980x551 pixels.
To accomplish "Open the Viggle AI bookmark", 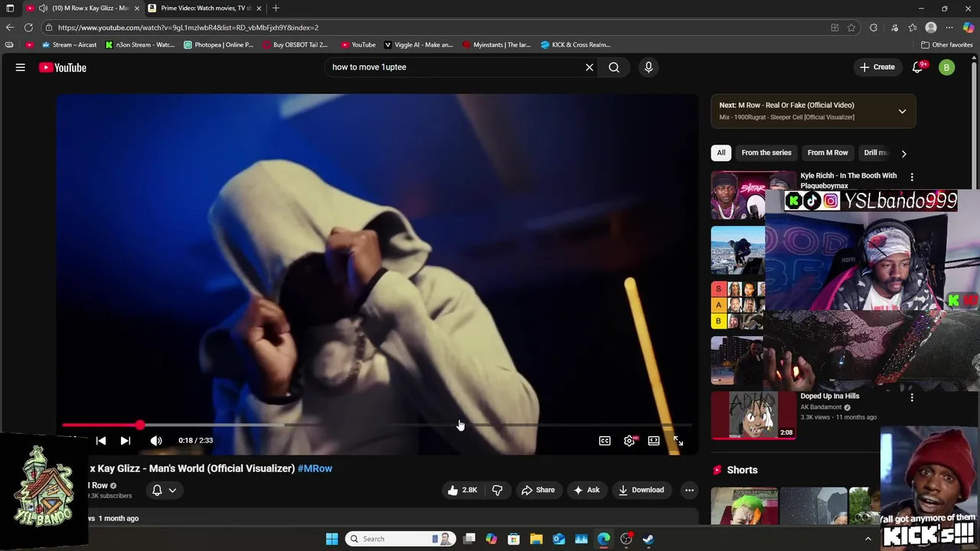I will tap(419, 44).
